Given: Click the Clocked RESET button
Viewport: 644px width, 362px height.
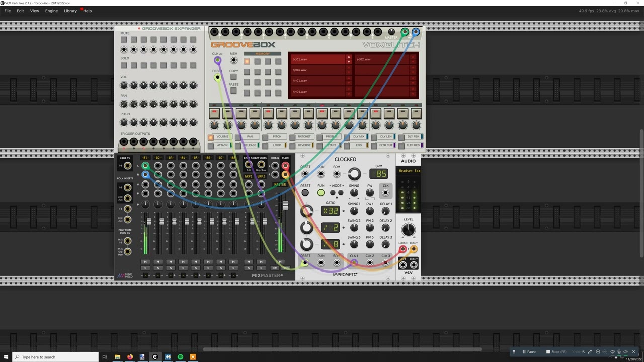Looking at the screenshot, I should click(x=305, y=193).
